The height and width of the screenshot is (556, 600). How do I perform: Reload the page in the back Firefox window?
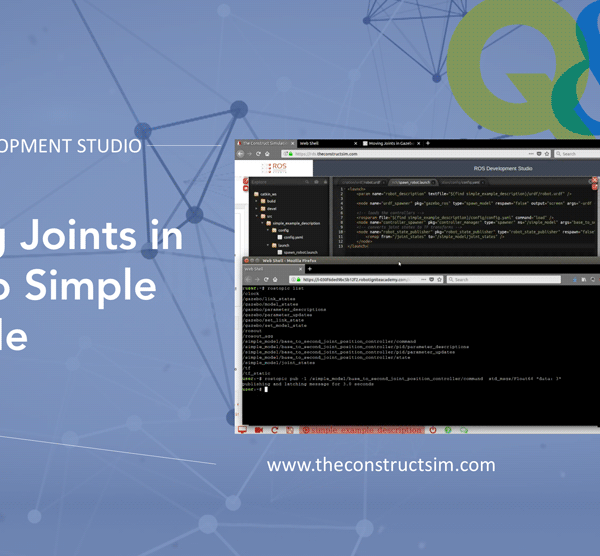click(x=258, y=154)
